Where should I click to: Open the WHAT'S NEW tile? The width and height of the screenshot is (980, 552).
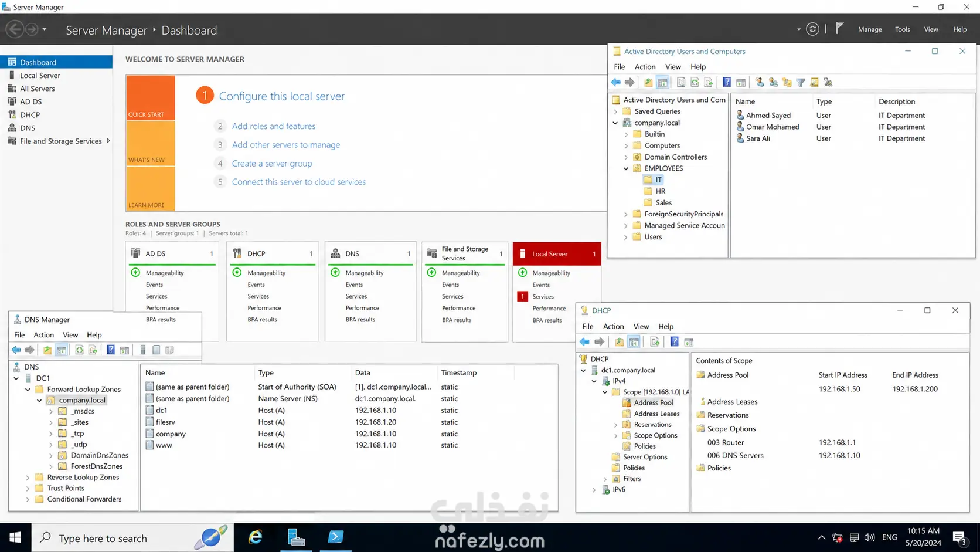pos(151,144)
